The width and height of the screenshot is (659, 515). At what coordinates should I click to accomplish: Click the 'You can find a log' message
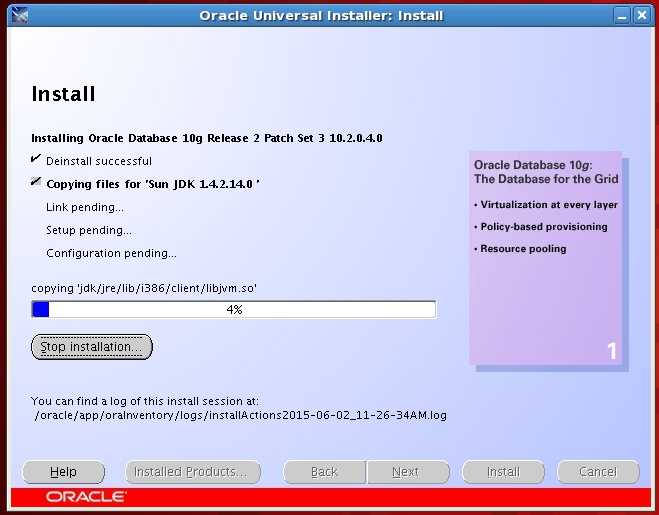(x=145, y=401)
